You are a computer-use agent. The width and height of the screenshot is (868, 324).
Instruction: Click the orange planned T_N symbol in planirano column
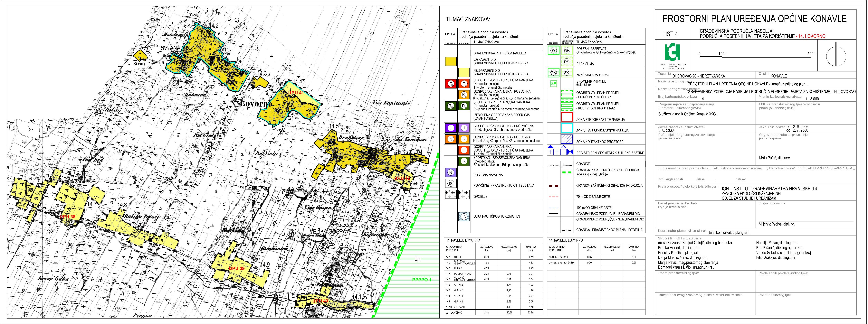point(464,84)
